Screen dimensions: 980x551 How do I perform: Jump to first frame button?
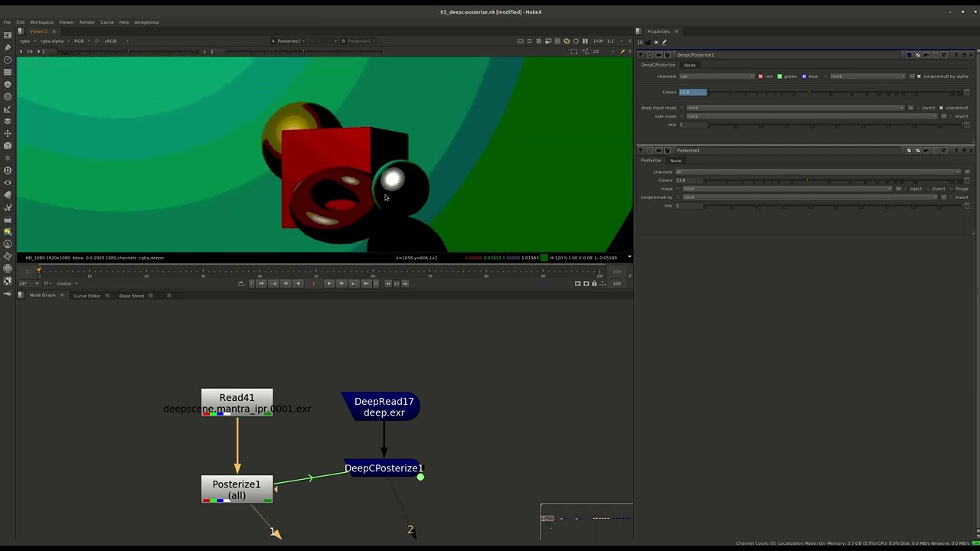coord(261,283)
